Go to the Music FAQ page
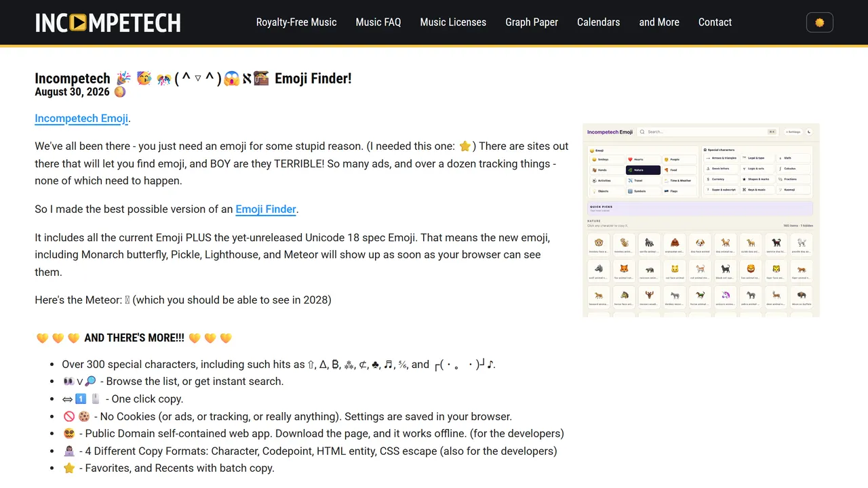Image resolution: width=868 pixels, height=488 pixels. [x=378, y=22]
